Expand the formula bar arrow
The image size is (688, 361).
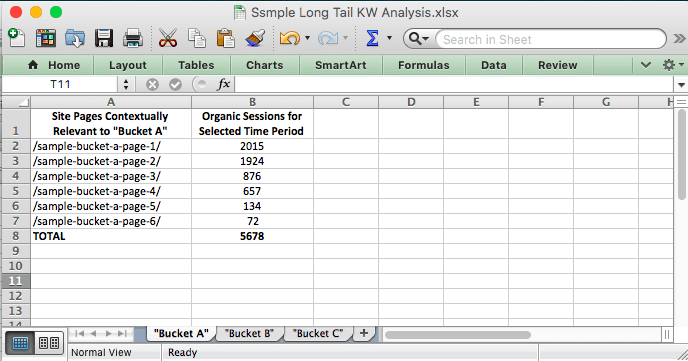point(681,85)
